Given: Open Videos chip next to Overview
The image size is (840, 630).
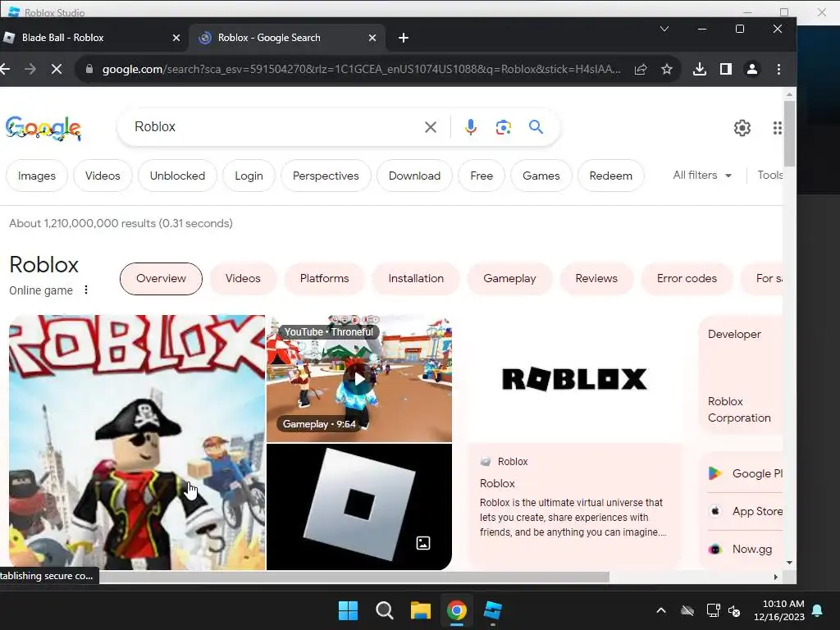Looking at the screenshot, I should point(243,279).
